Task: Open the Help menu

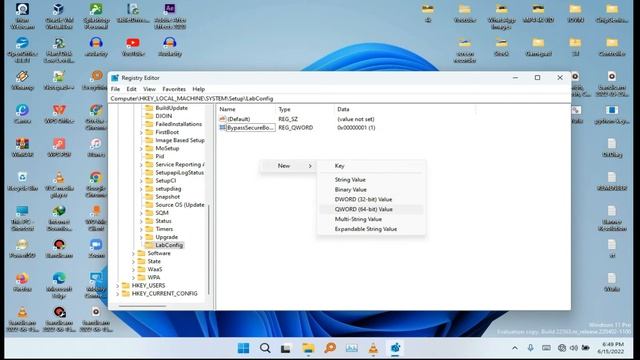Action: (199, 89)
